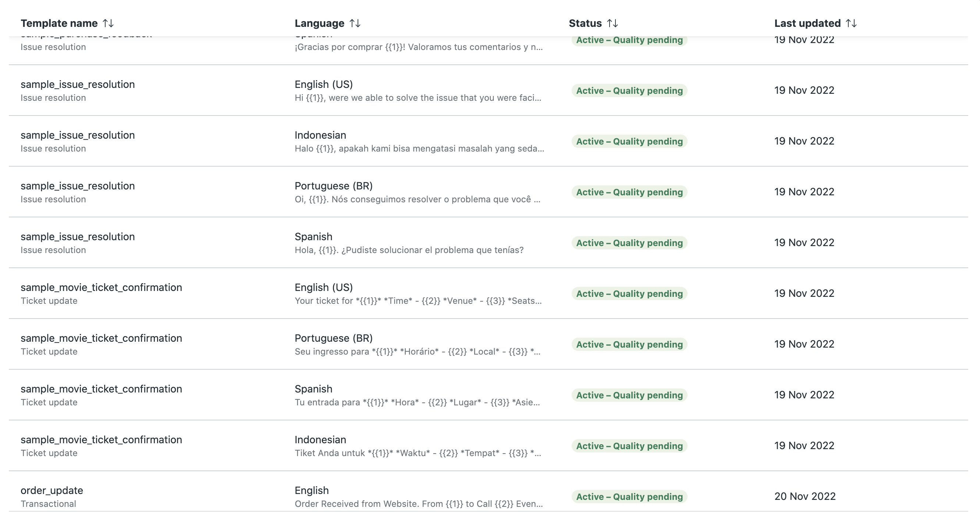Sort by Status arrows icon
Screen dimensions: 980x526
coord(612,23)
